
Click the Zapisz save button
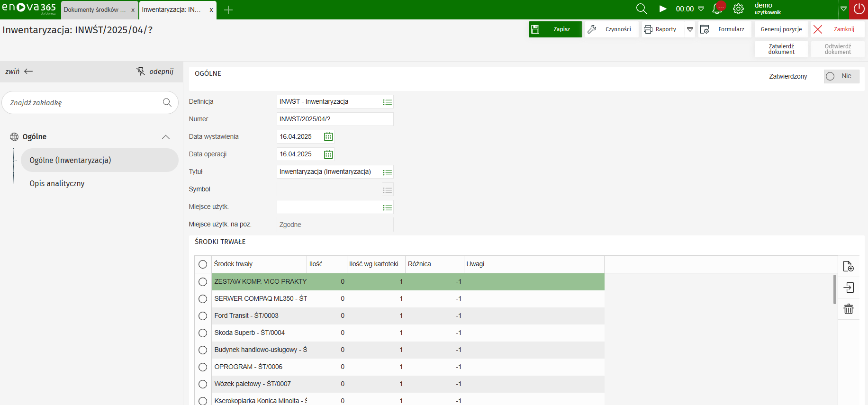click(x=555, y=29)
